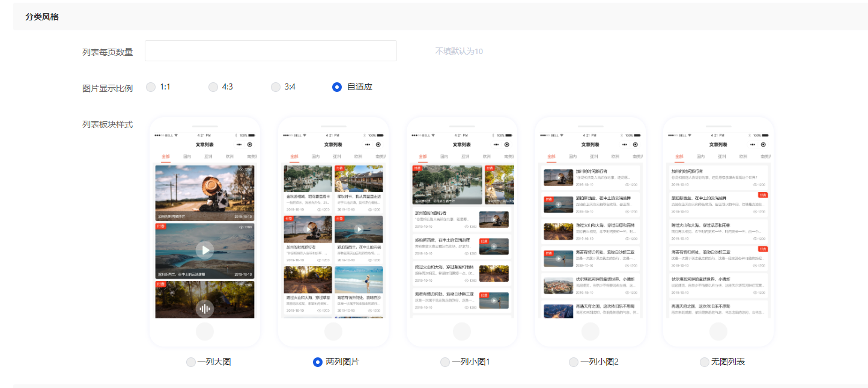Select the 4:3 image ratio option
Image resolution: width=868 pixels, height=388 pixels.
pos(213,87)
